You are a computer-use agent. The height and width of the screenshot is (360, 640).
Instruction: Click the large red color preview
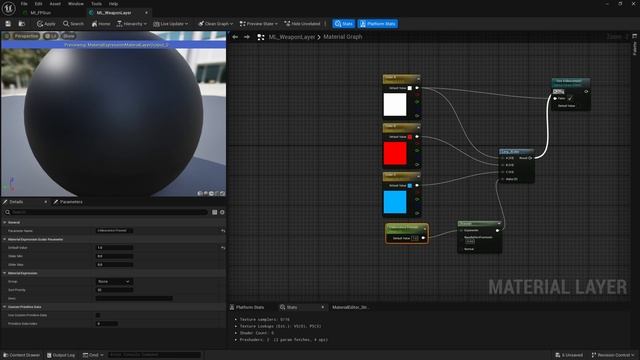pyautogui.click(x=395, y=153)
